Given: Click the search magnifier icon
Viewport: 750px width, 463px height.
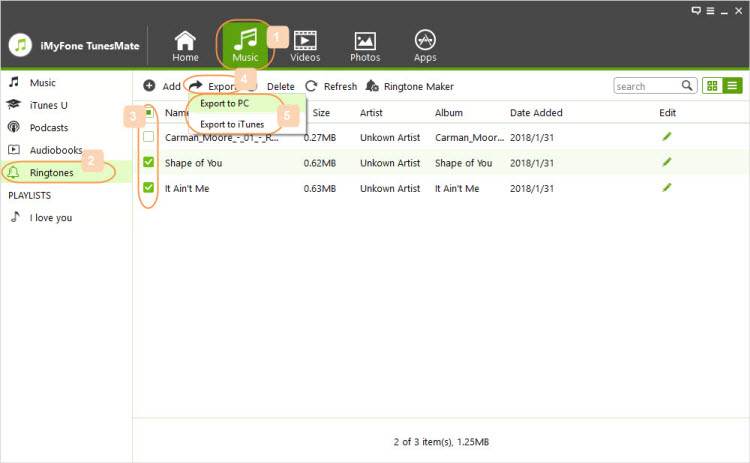Looking at the screenshot, I should click(687, 86).
